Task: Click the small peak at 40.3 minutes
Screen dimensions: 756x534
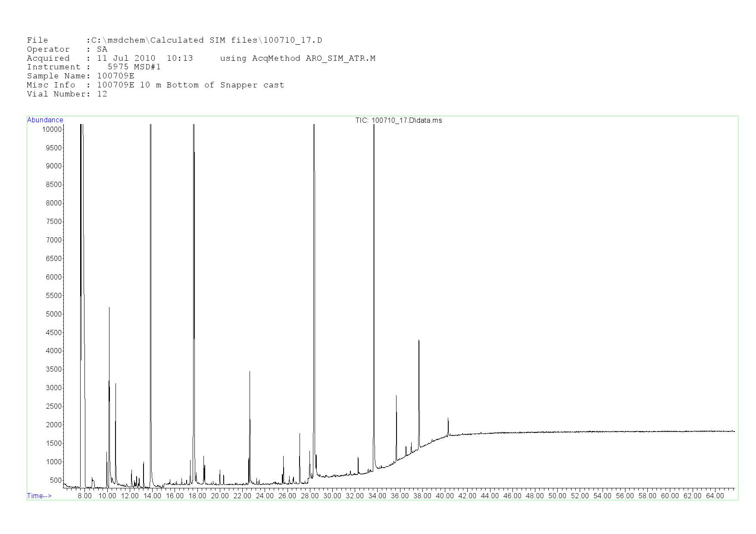Action: point(448,419)
